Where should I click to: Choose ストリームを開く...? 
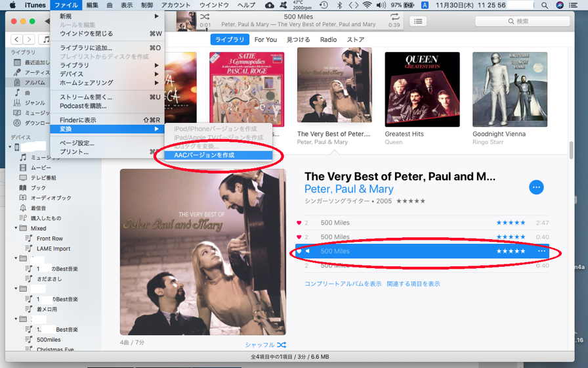107,97
